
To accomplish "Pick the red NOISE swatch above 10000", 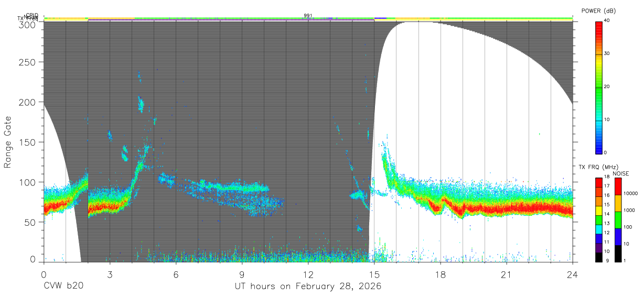I will tap(617, 186).
